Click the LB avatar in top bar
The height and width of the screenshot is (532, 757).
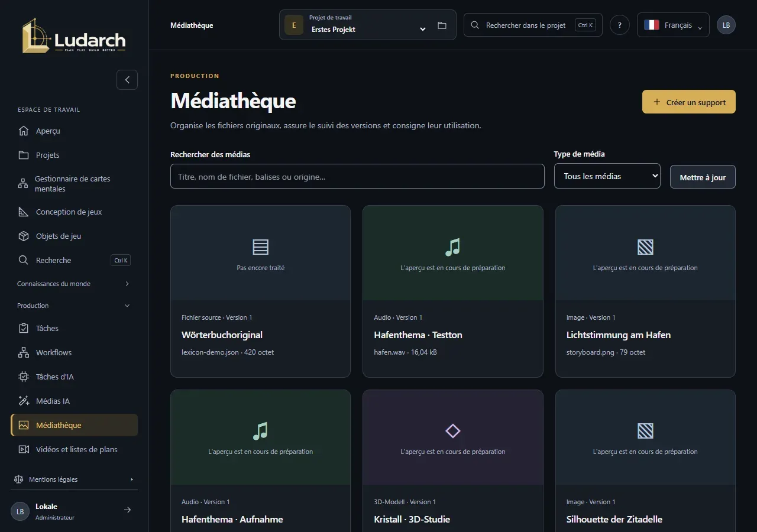(x=726, y=25)
